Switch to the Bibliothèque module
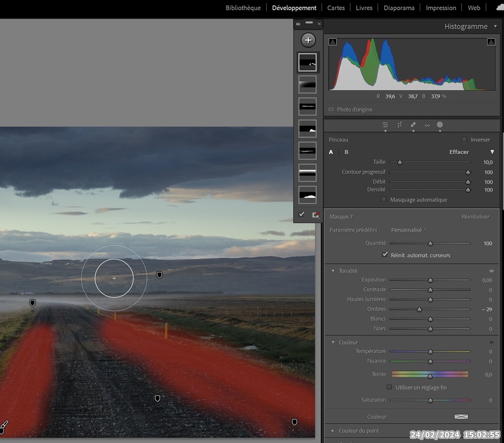504x443 pixels. tap(243, 8)
